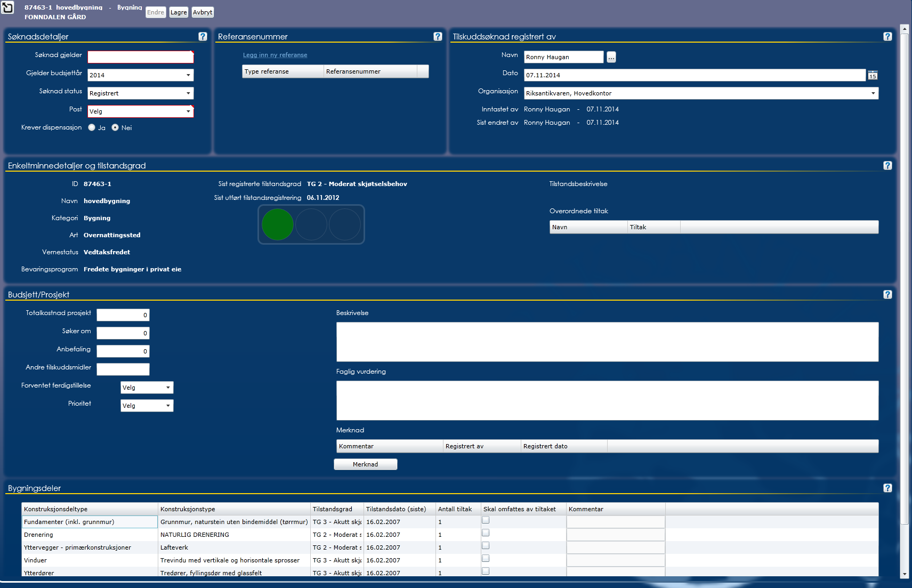Image resolution: width=912 pixels, height=588 pixels.
Task: Click the Registrert dato column header
Action: coord(564,446)
